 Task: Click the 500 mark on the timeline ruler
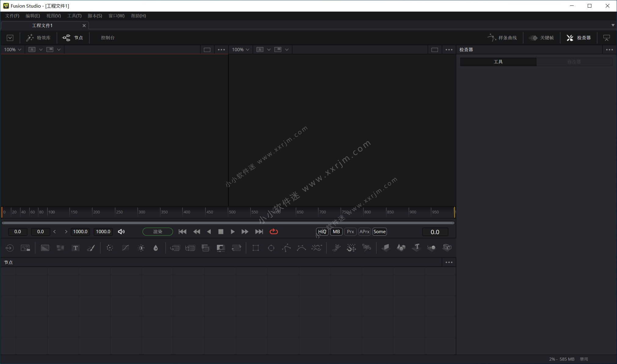click(232, 212)
